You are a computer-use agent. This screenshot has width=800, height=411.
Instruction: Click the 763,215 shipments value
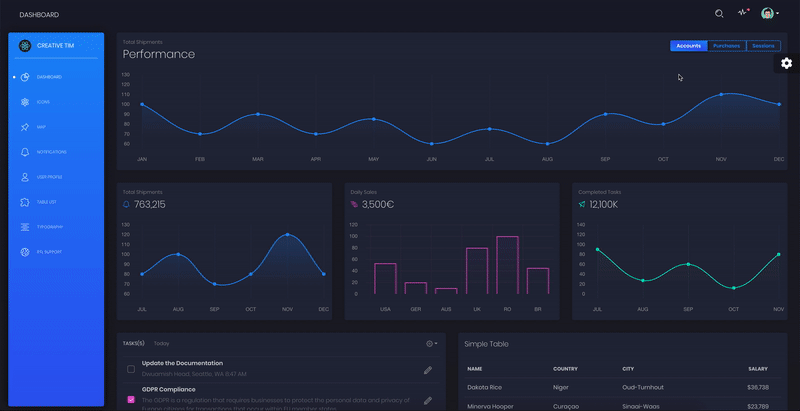click(149, 204)
